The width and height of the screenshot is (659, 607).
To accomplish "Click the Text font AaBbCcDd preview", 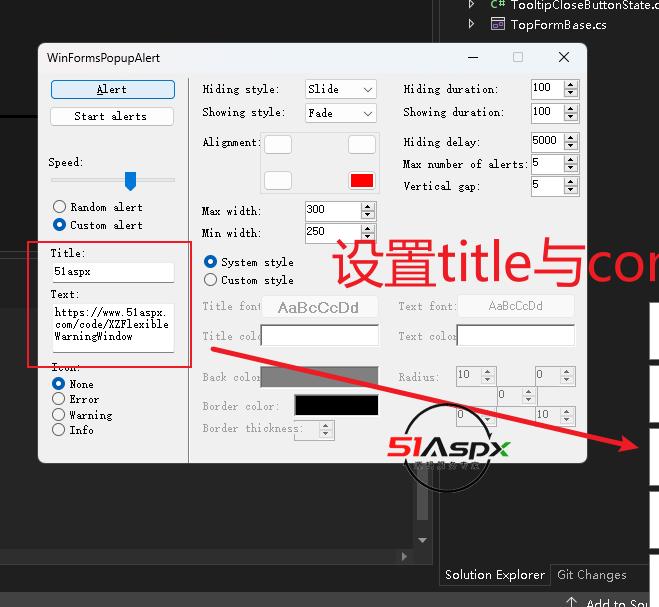I will (x=516, y=306).
